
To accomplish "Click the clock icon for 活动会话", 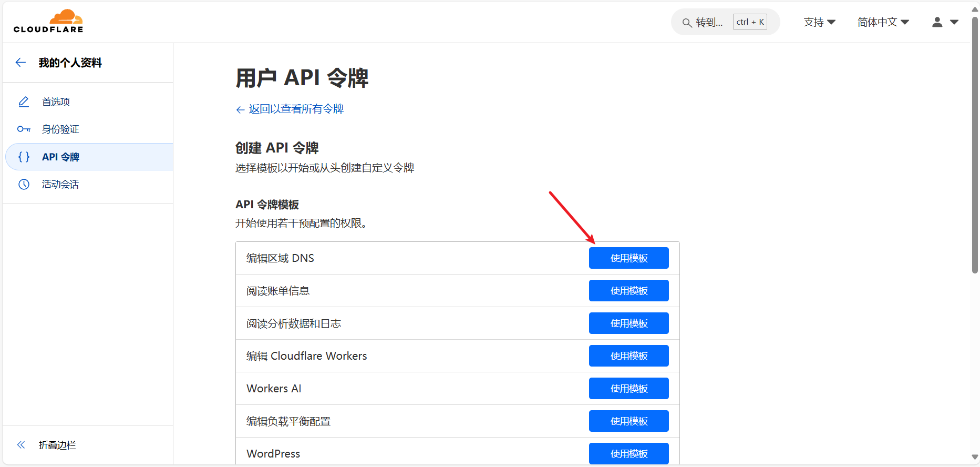I will pos(24,184).
